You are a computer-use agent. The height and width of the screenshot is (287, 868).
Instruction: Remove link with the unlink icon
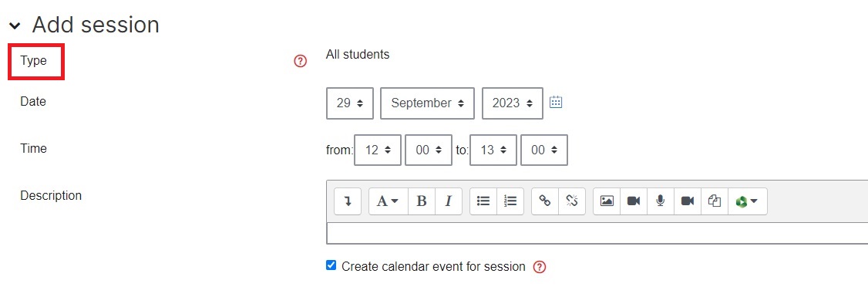tap(572, 201)
